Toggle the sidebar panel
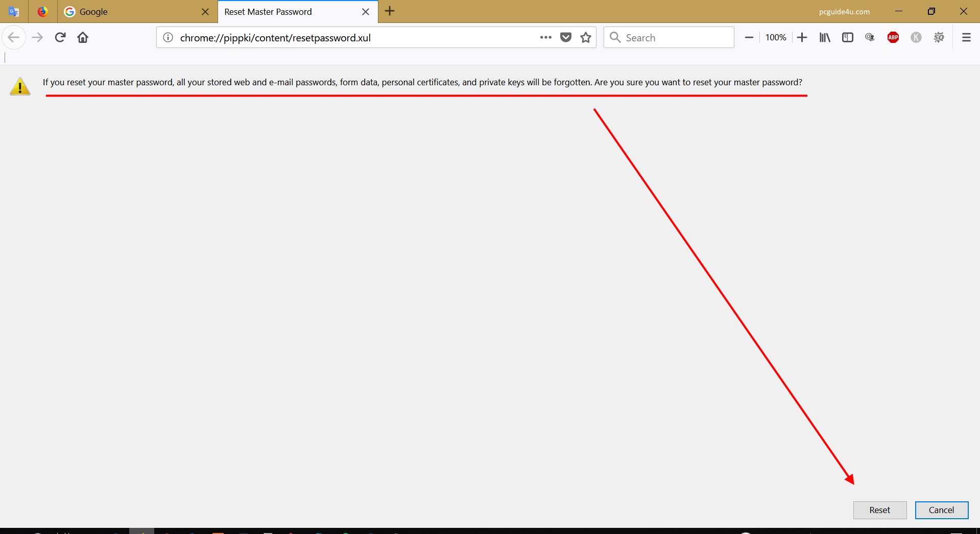The width and height of the screenshot is (980, 534). [848, 37]
